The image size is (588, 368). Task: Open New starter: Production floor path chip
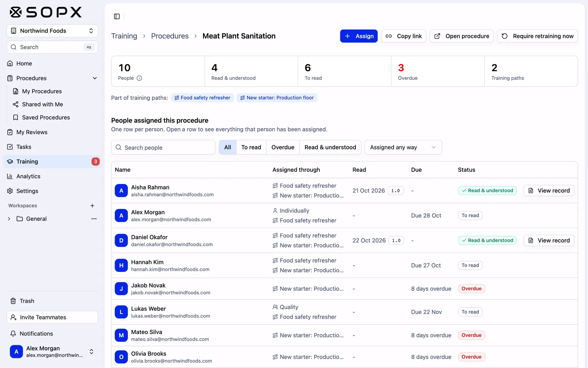click(277, 98)
